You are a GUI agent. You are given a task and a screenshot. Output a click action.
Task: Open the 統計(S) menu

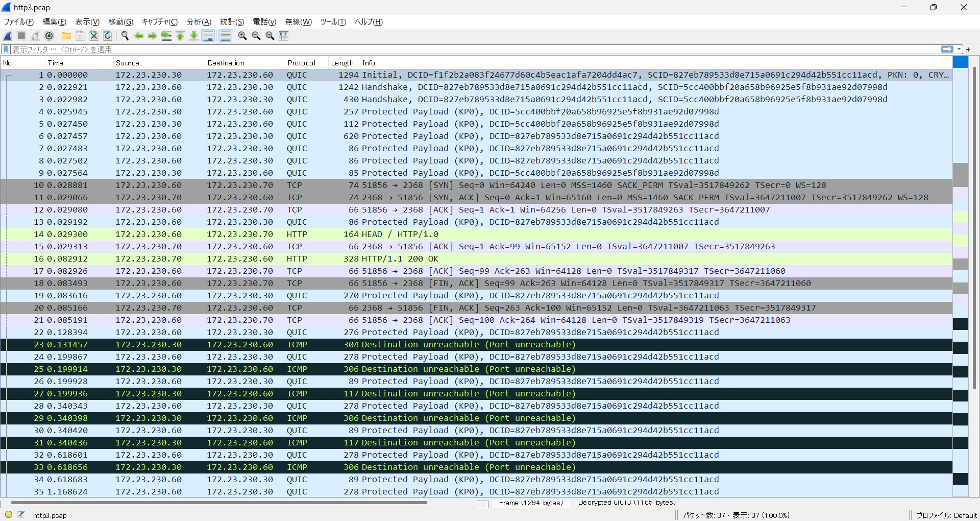(x=232, y=22)
